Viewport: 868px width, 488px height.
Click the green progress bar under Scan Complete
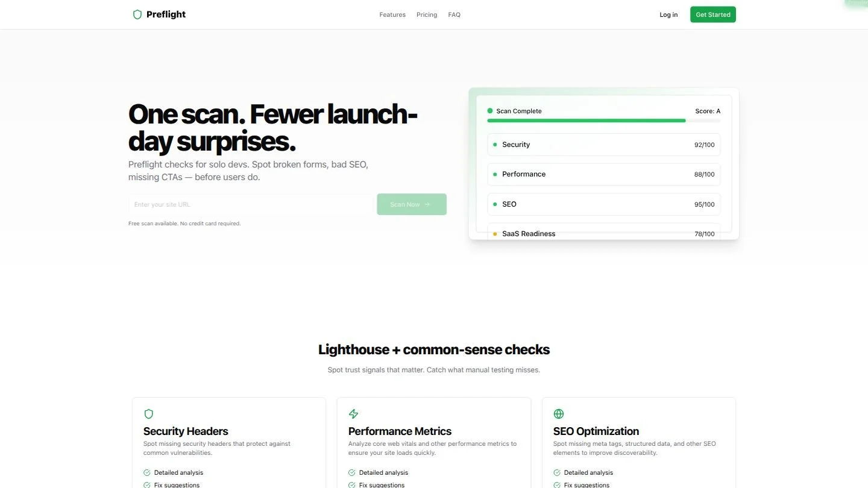coord(586,120)
